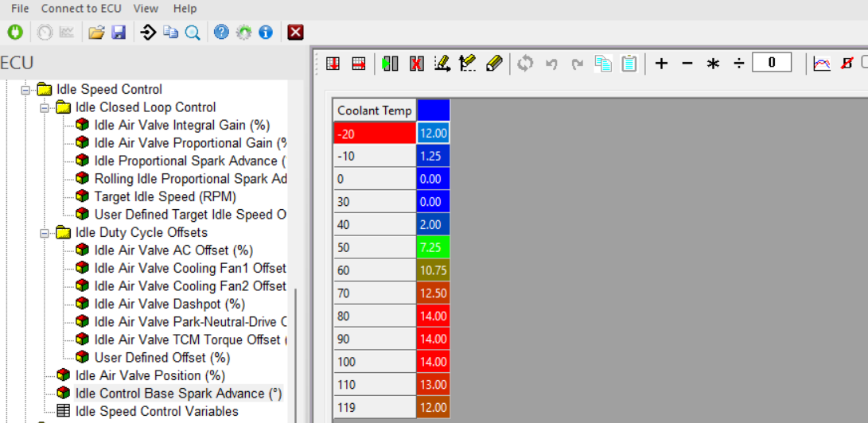Image resolution: width=868 pixels, height=423 pixels.
Task: Click the insert column green arrow icon
Action: click(x=390, y=64)
